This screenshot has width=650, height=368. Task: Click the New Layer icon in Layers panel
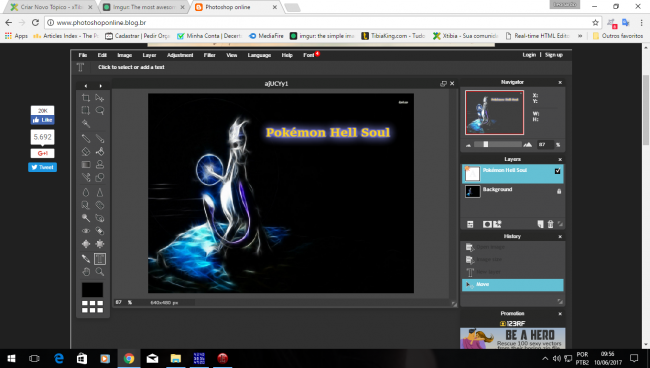click(540, 224)
